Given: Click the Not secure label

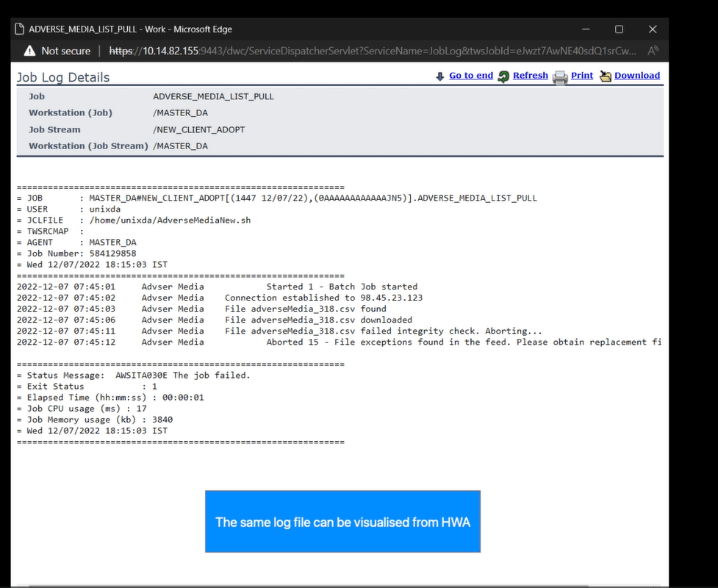Looking at the screenshot, I should (65, 51).
